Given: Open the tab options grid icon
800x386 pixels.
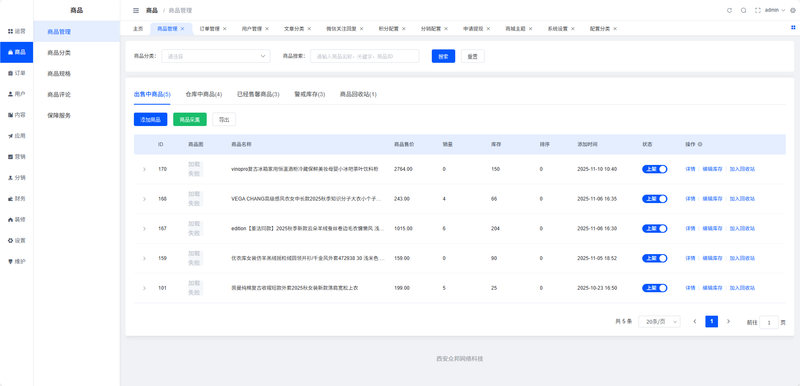Looking at the screenshot, I should (x=793, y=28).
